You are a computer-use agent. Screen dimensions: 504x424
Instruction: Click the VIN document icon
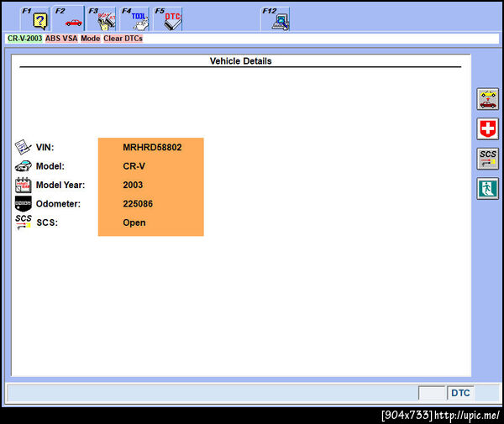click(x=24, y=147)
